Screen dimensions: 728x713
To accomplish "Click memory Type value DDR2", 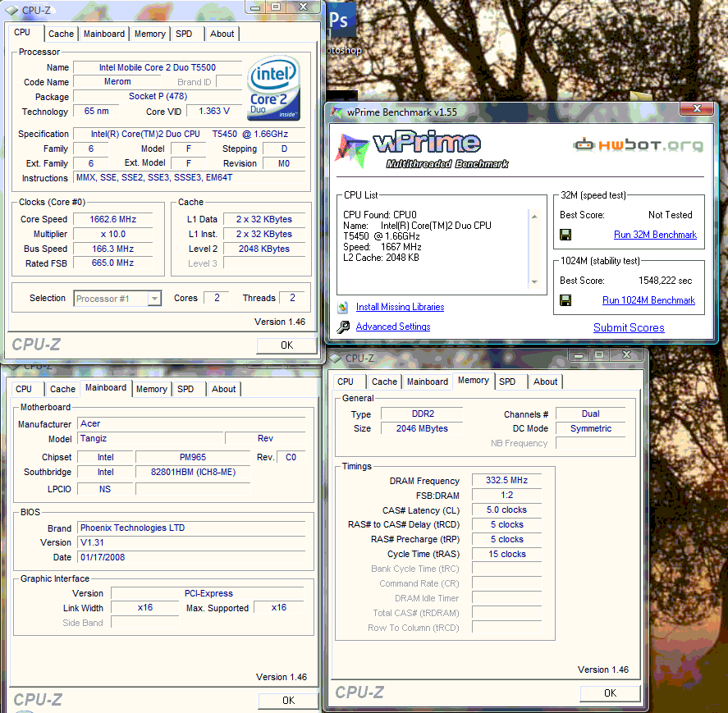I will click(x=422, y=414).
